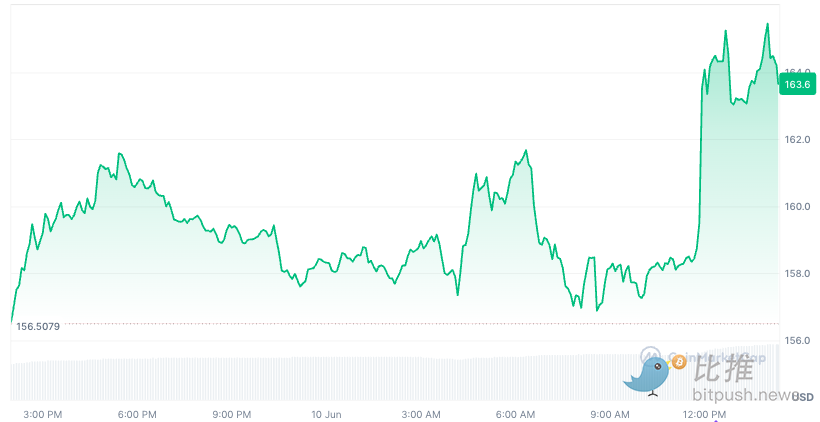This screenshot has height=422, width=820.
Task: Click the 160.0 price axis label
Action: (x=796, y=207)
